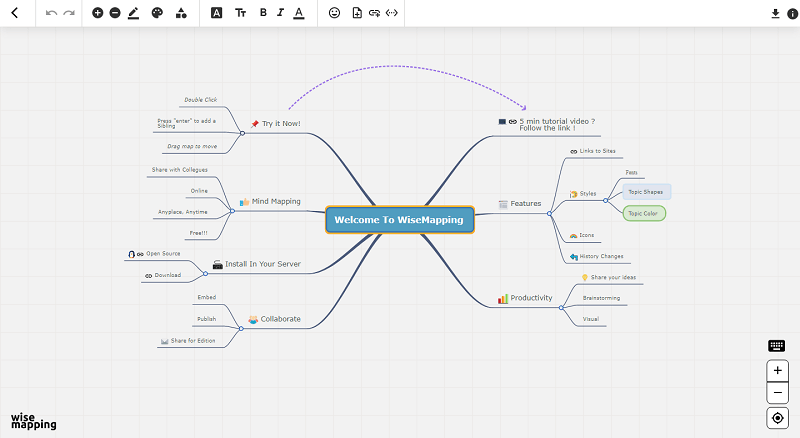
Task: Zoom out with the minus button
Action: tap(778, 393)
